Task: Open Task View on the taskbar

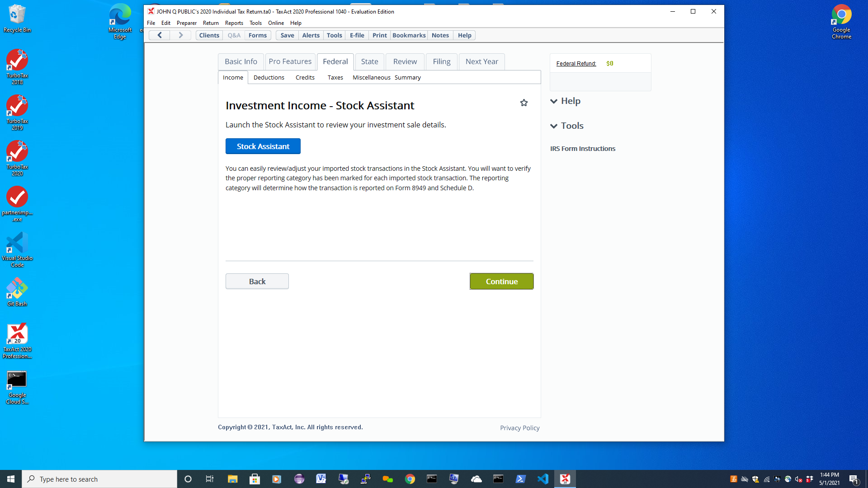Action: 210,479
